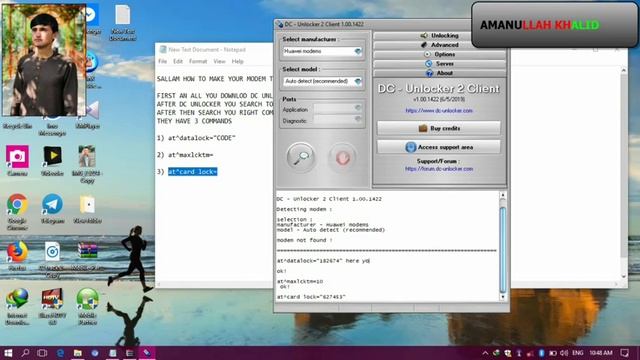The image size is (640, 360).
Task: Open File Explorer from the taskbar
Action: pyautogui.click(x=78, y=353)
